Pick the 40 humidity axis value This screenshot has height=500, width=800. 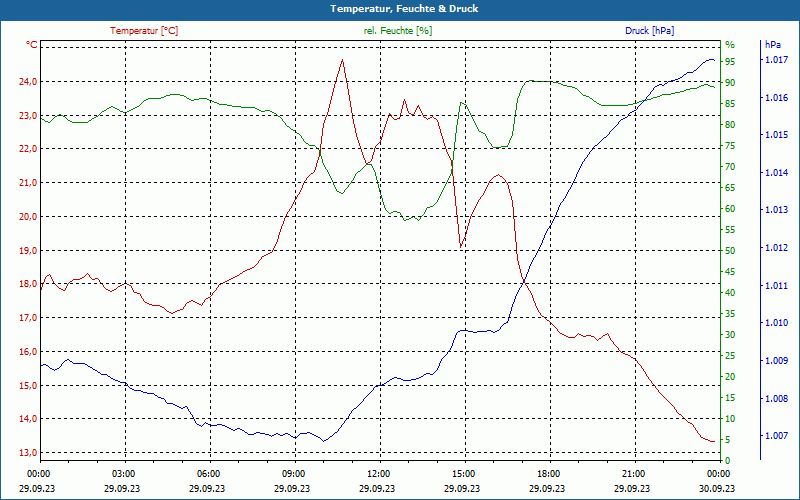[730, 293]
